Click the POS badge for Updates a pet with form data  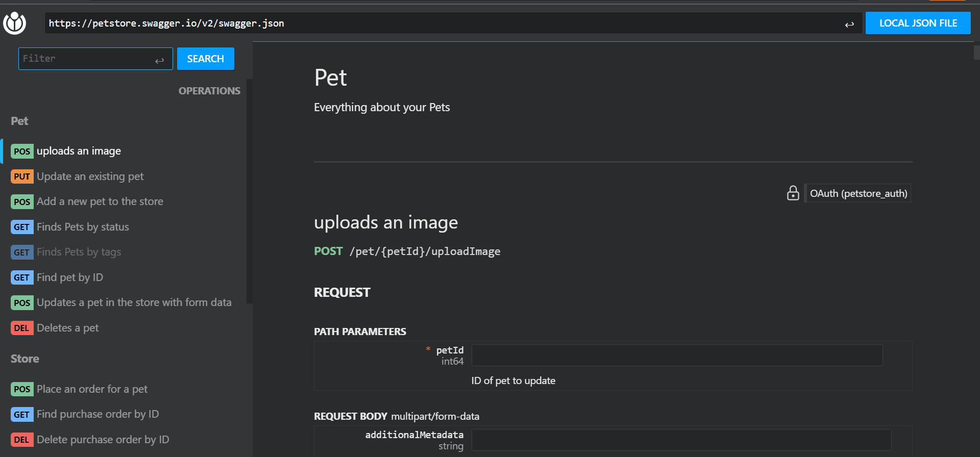point(22,302)
